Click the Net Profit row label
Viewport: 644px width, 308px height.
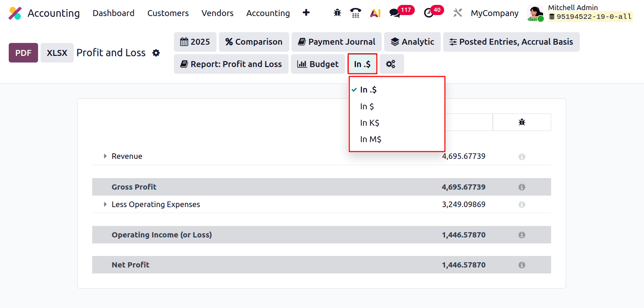point(131,265)
